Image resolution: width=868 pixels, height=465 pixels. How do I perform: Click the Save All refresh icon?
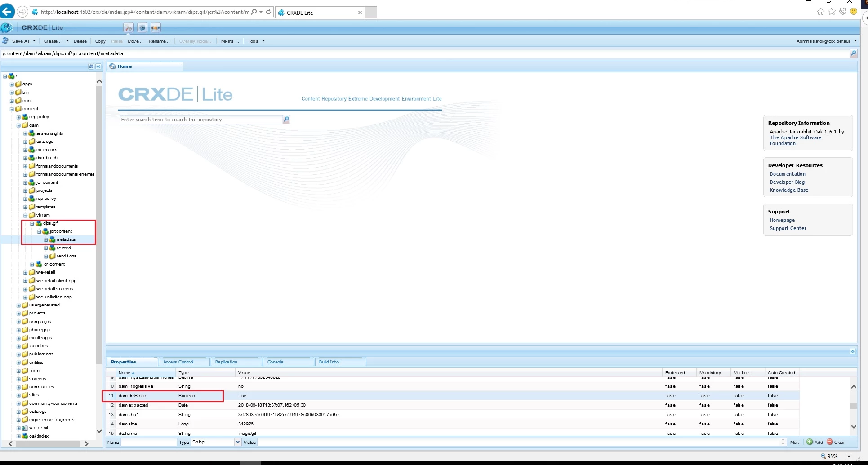(5, 41)
